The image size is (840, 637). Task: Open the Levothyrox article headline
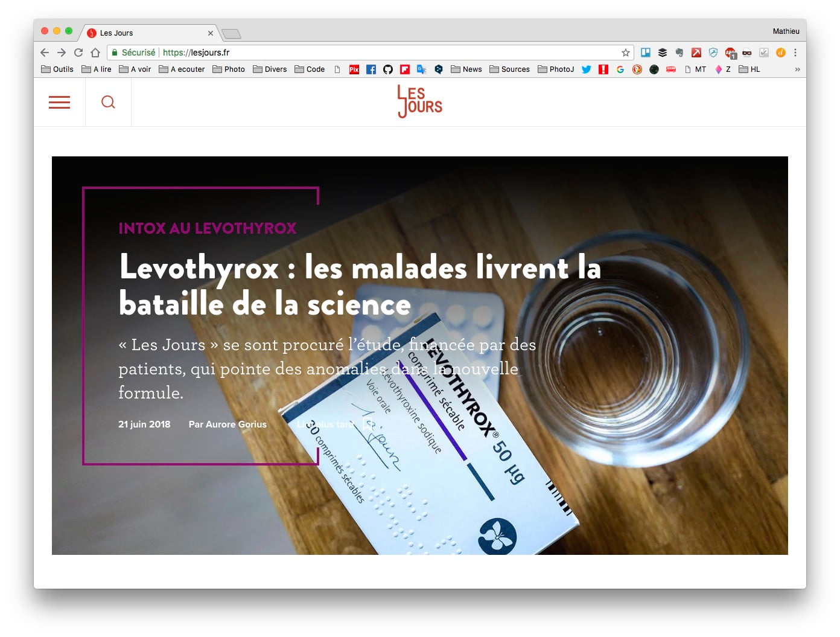360,285
